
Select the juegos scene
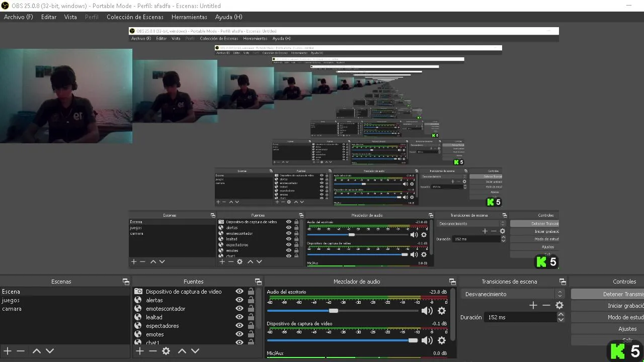65,300
